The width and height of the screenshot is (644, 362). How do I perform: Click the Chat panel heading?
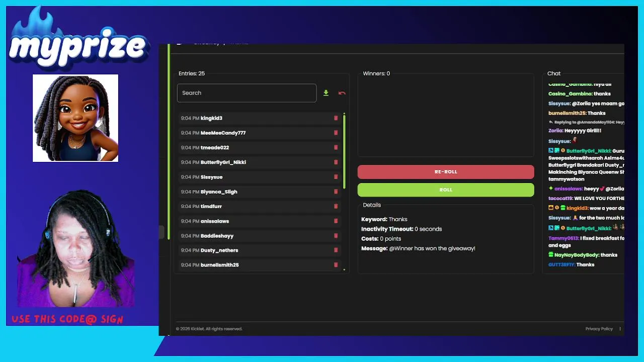[x=554, y=73]
